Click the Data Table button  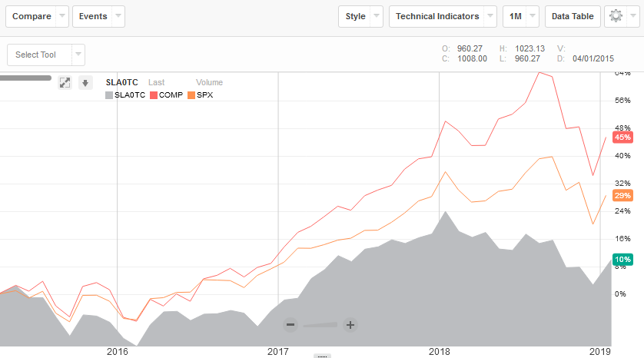click(572, 16)
